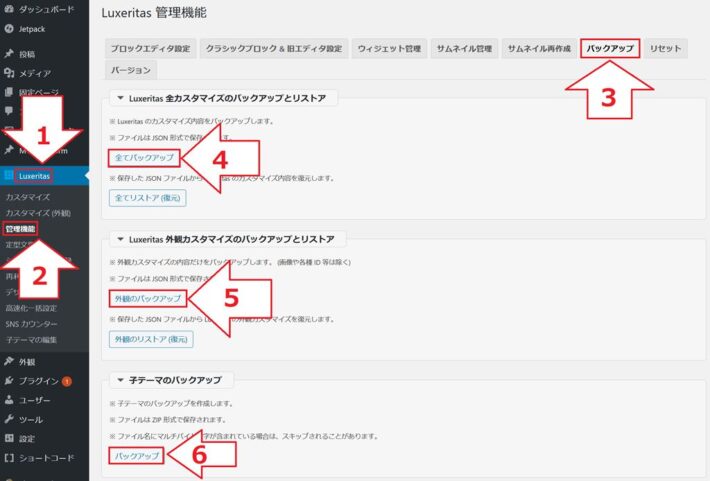The image size is (710, 481).
Task: Switch to the バックアップ tab
Action: click(x=610, y=48)
